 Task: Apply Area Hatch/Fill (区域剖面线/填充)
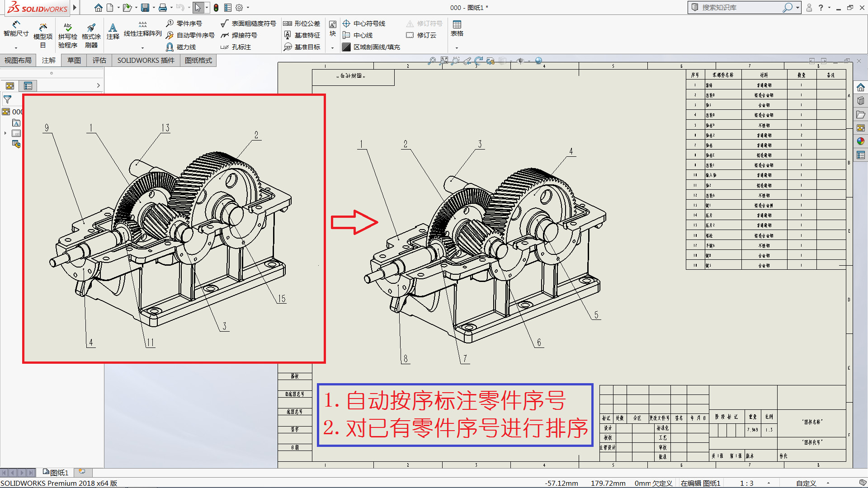click(371, 47)
